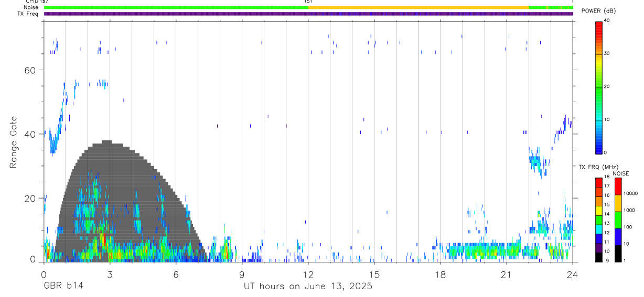The image size is (644, 297).
Task: Click the 10000 label on NOISE scale
Action: point(630,194)
